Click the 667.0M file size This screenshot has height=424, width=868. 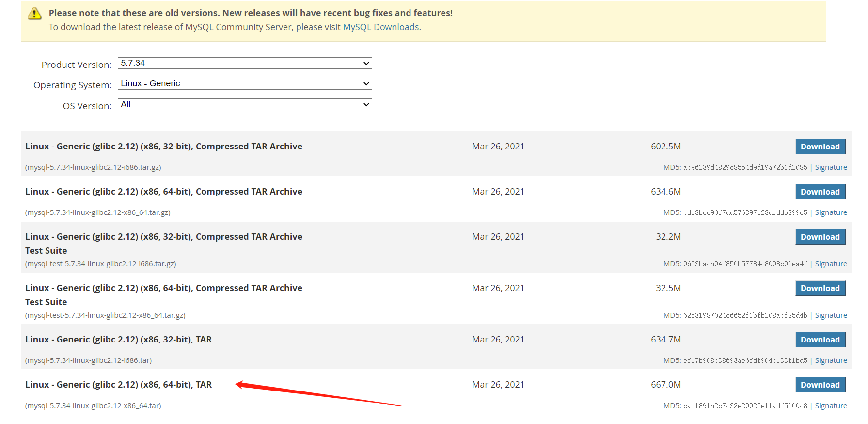coord(666,385)
